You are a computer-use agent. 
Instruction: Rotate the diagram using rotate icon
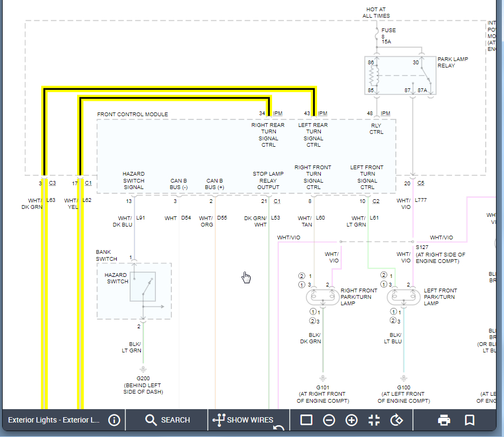point(396,420)
